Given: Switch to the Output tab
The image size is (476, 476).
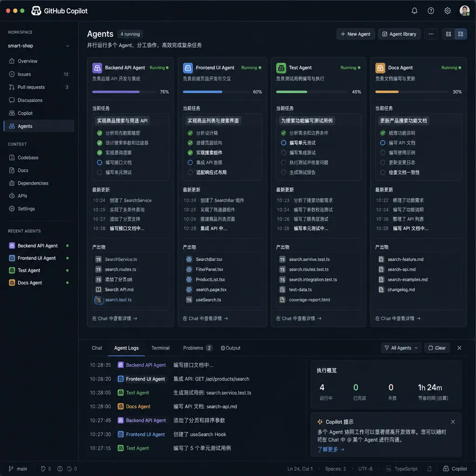Looking at the screenshot, I should [231, 348].
